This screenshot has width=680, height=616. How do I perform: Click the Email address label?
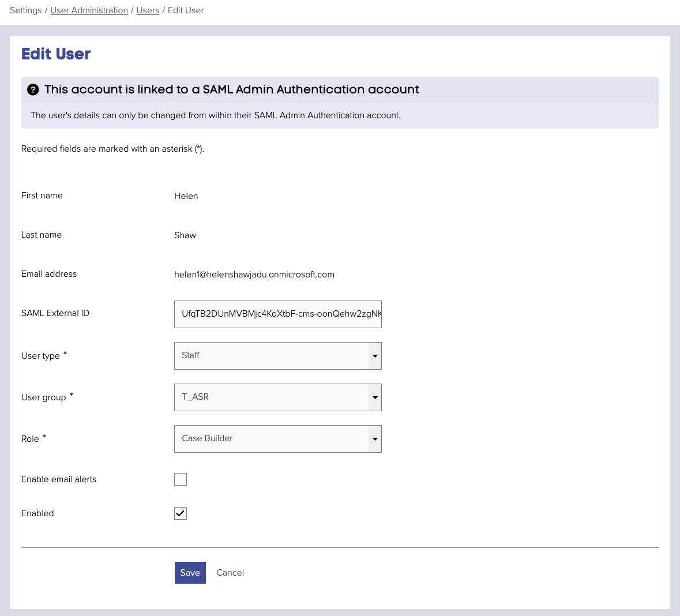coord(49,274)
